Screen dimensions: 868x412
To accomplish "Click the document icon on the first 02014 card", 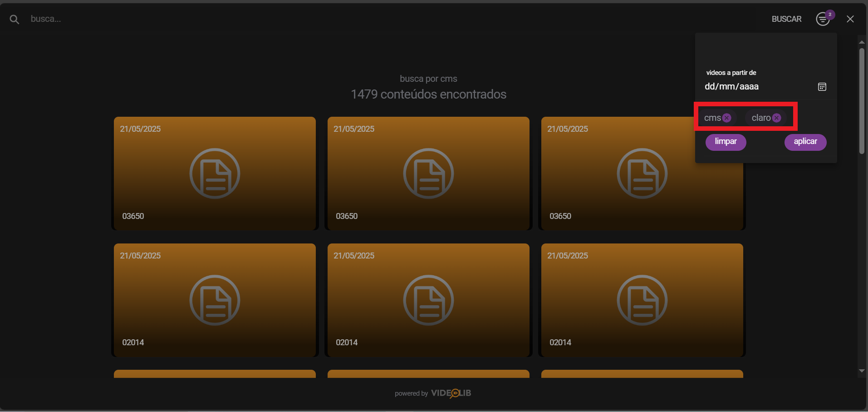I will (x=214, y=300).
